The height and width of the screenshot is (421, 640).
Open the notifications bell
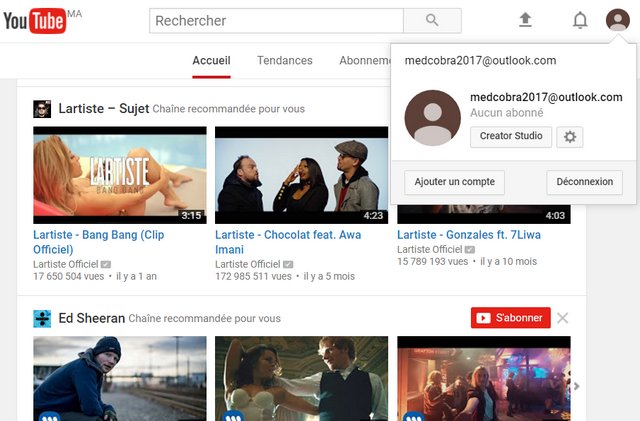(580, 20)
